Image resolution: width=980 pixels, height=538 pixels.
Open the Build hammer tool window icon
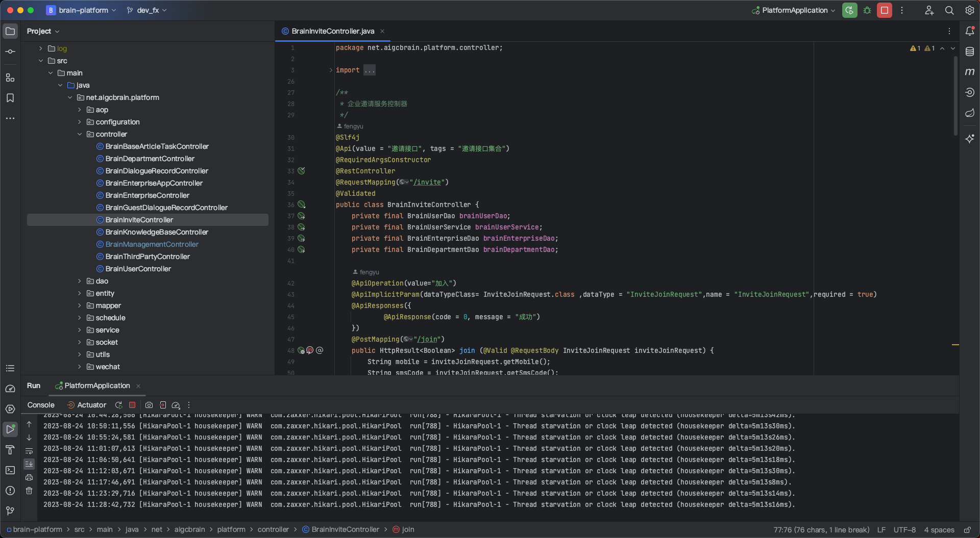[10, 450]
